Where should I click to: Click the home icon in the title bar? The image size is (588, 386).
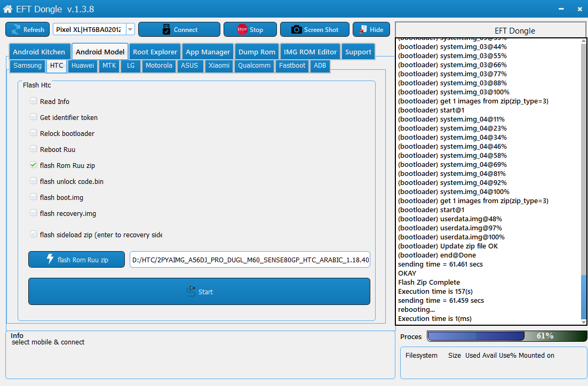click(x=8, y=9)
